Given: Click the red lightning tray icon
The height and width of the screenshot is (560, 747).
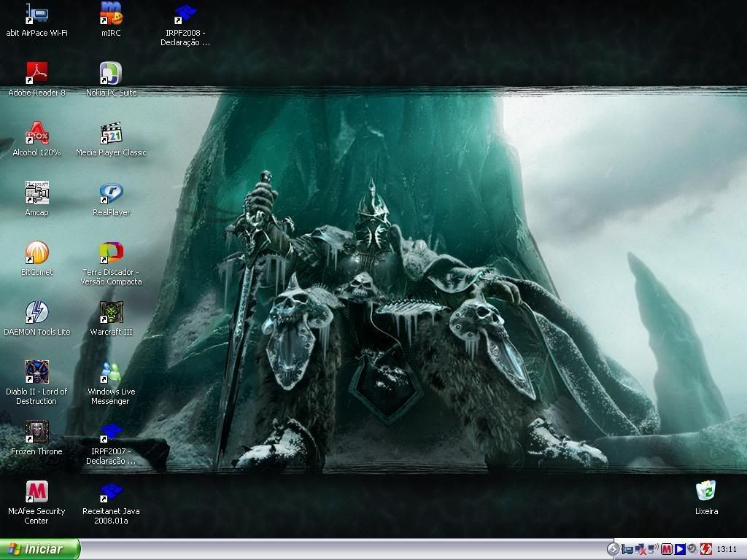Looking at the screenshot, I should 706,549.
